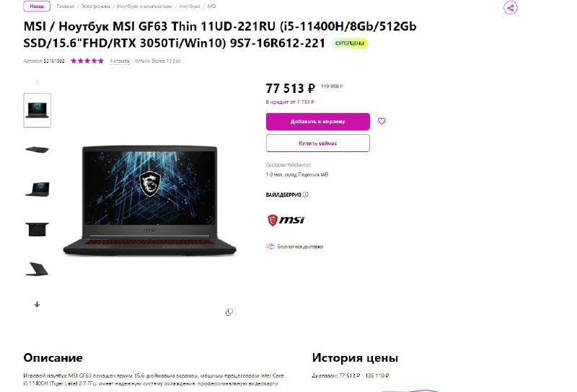This screenshot has width=577, height=392.
Task: Click the info icon next to ВАЙЛДБЕРРИЗ
Action: tap(305, 195)
